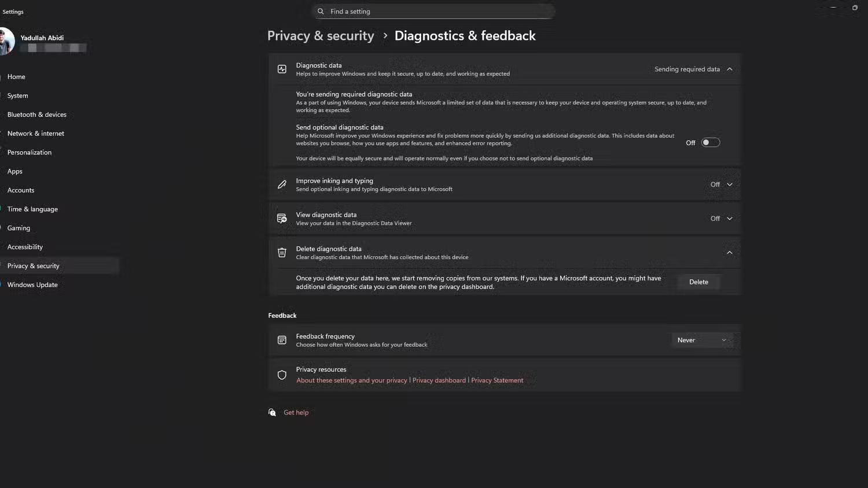
Task: Click the Delete button
Action: tap(698, 282)
